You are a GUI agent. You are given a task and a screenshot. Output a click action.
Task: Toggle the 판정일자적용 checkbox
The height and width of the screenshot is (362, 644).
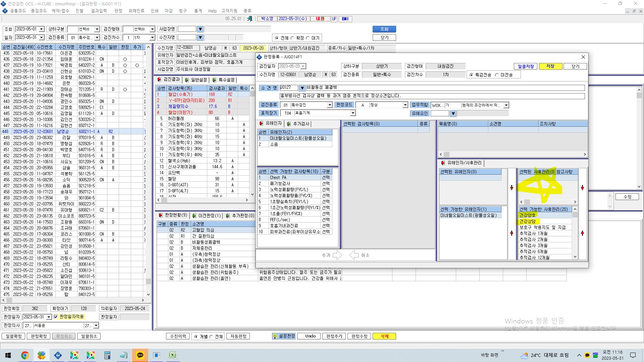(x=56, y=317)
